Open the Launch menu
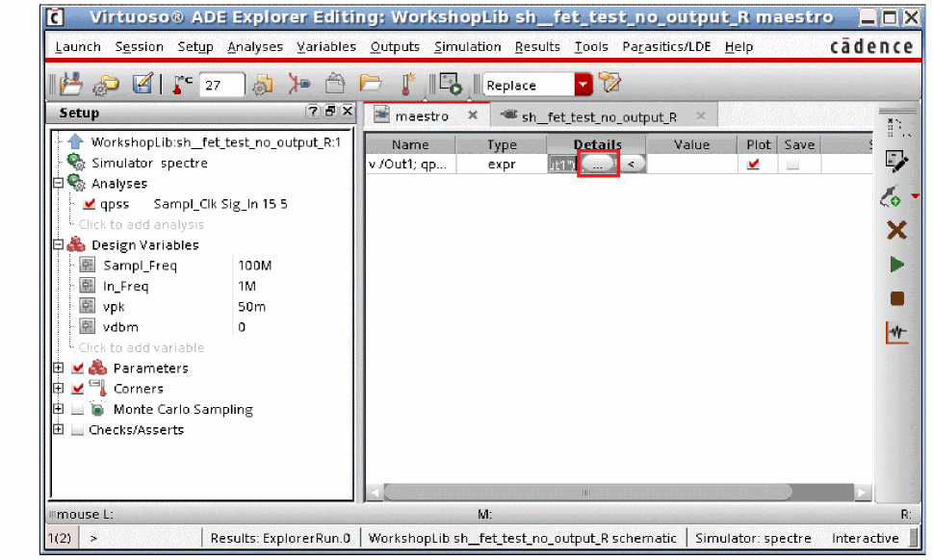 78,46
